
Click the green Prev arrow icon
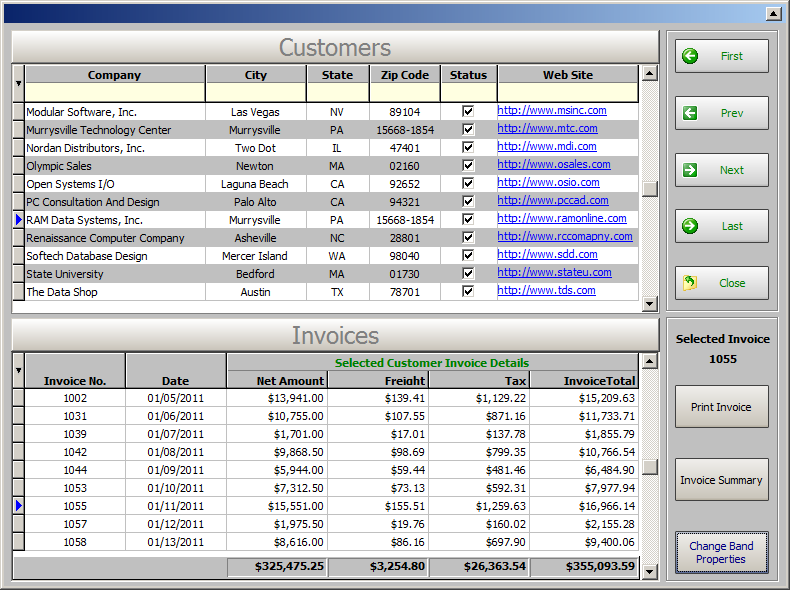pyautogui.click(x=690, y=113)
